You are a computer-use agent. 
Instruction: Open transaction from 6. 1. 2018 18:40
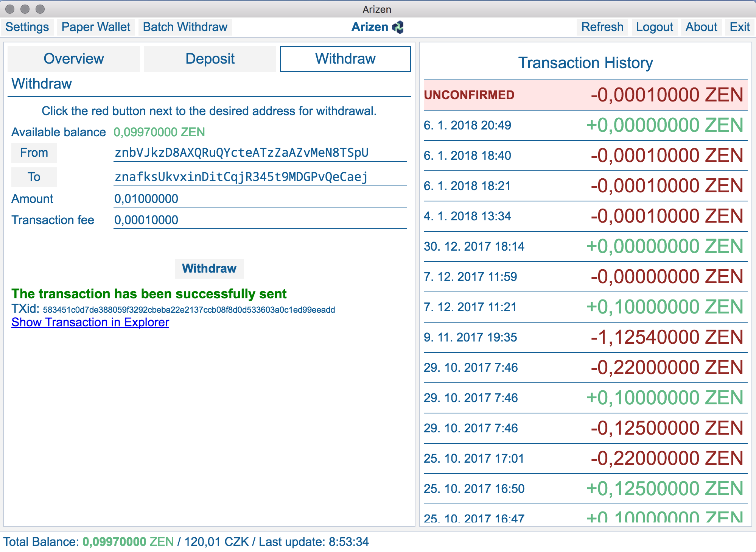click(586, 156)
